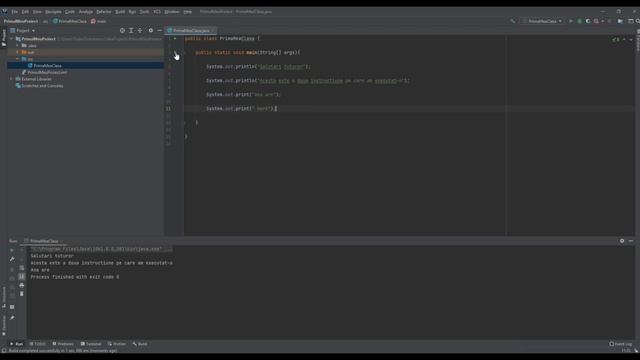The width and height of the screenshot is (640, 360).
Task: Toggle Scroll to End in Run console
Action: (x=22, y=276)
